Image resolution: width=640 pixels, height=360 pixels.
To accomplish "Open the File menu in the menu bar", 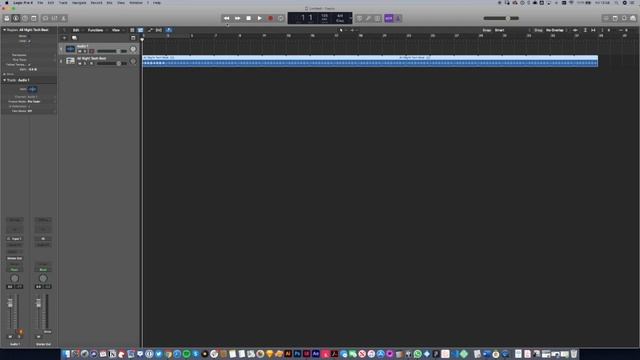I will point(40,3).
